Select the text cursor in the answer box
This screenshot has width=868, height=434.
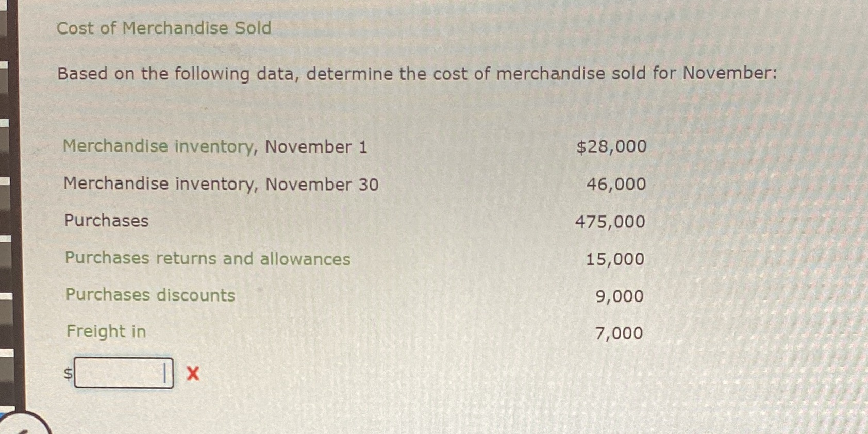164,373
